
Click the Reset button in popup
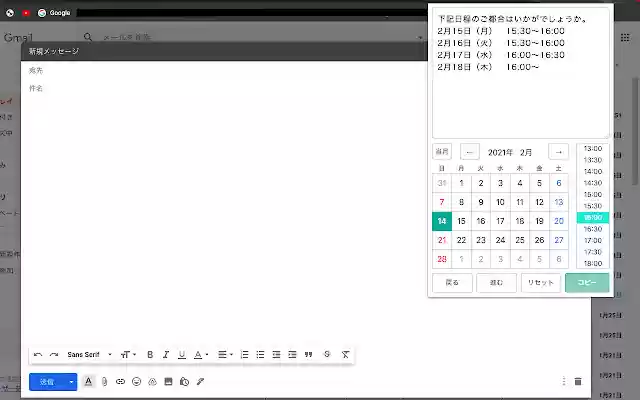(x=540, y=282)
